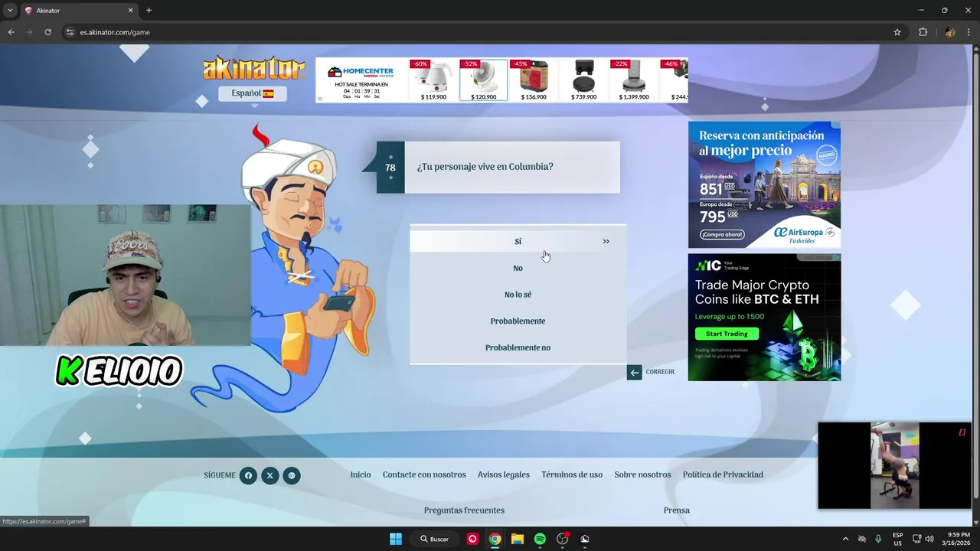980x551 pixels.
Task: Click the $119.900 kettle product in ad
Action: pyautogui.click(x=433, y=80)
